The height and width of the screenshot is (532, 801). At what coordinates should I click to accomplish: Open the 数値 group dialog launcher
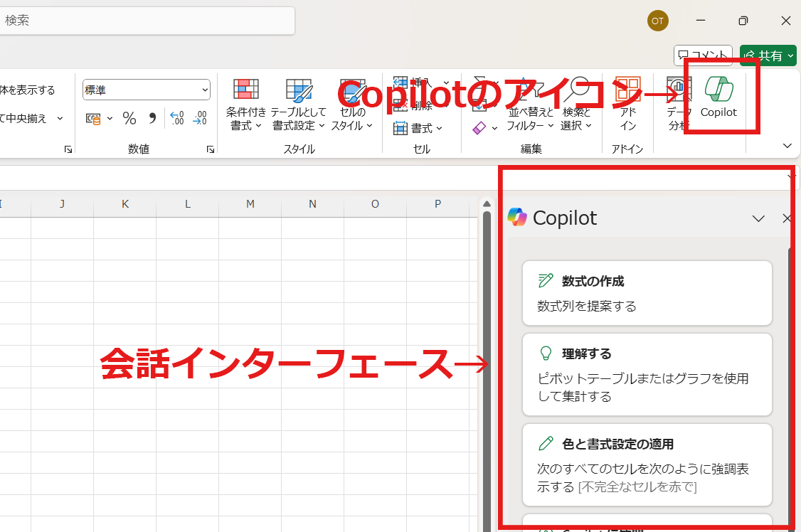click(x=210, y=149)
